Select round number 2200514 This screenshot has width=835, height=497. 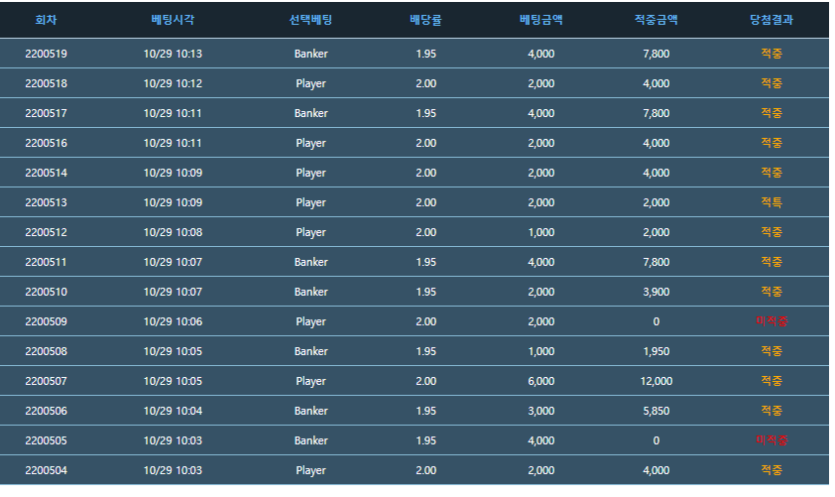point(46,173)
